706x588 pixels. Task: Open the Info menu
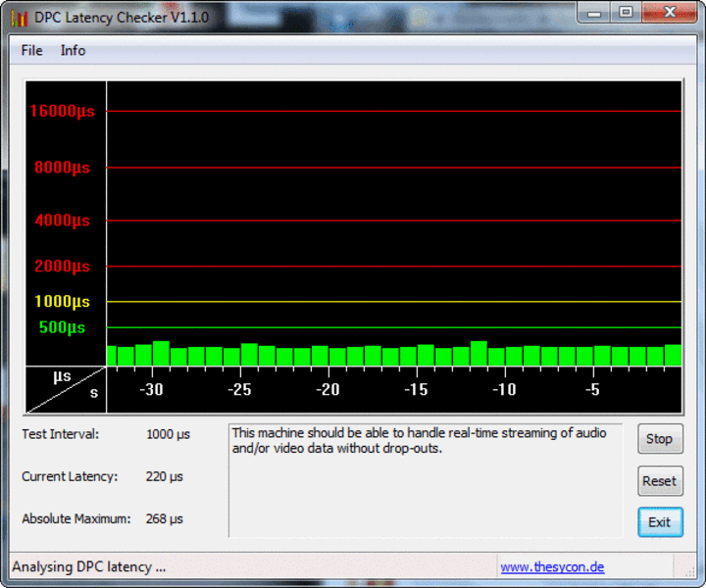pyautogui.click(x=73, y=50)
